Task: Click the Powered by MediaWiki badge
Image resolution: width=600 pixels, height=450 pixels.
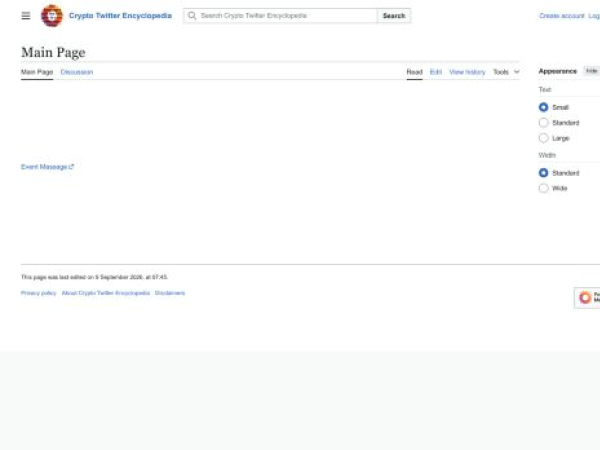Action: pyautogui.click(x=587, y=297)
